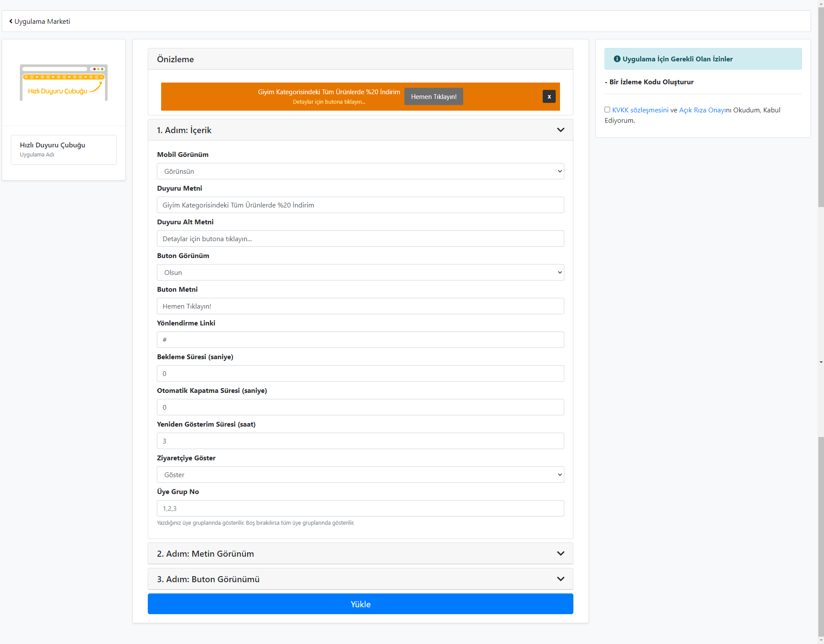Click the blue Yükle button
824x644 pixels.
click(x=360, y=604)
